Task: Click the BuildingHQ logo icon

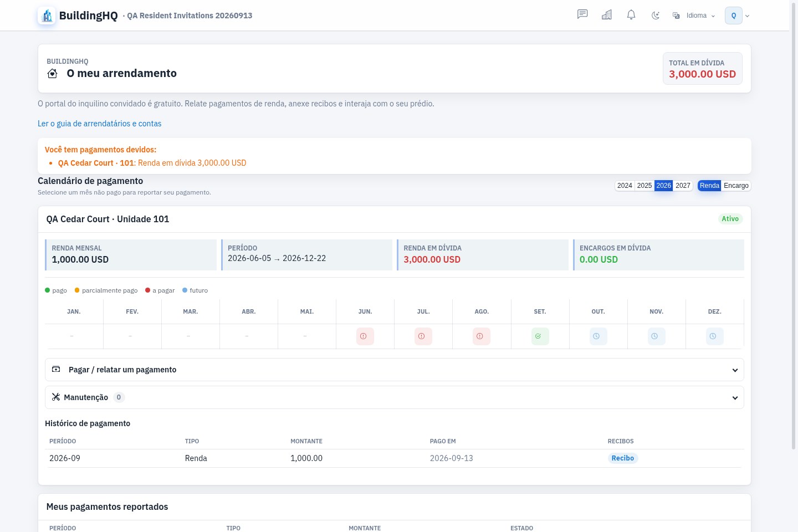Action: 47,16
